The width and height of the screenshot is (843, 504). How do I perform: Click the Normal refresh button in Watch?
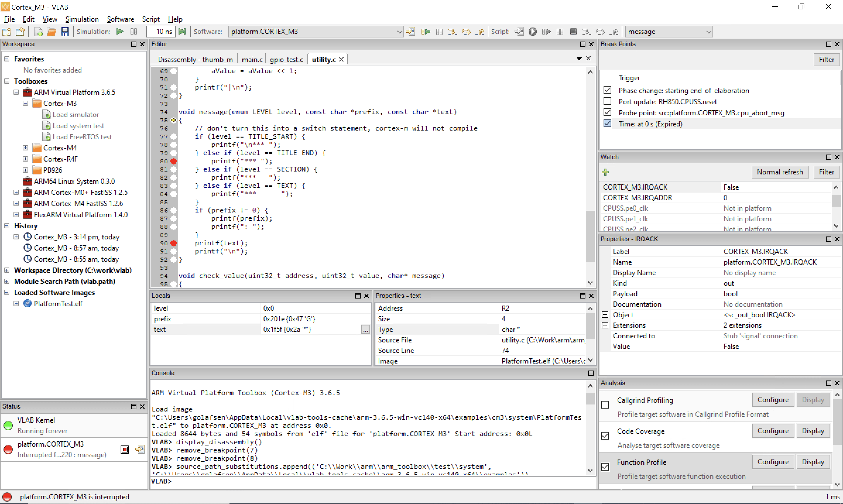click(x=780, y=172)
